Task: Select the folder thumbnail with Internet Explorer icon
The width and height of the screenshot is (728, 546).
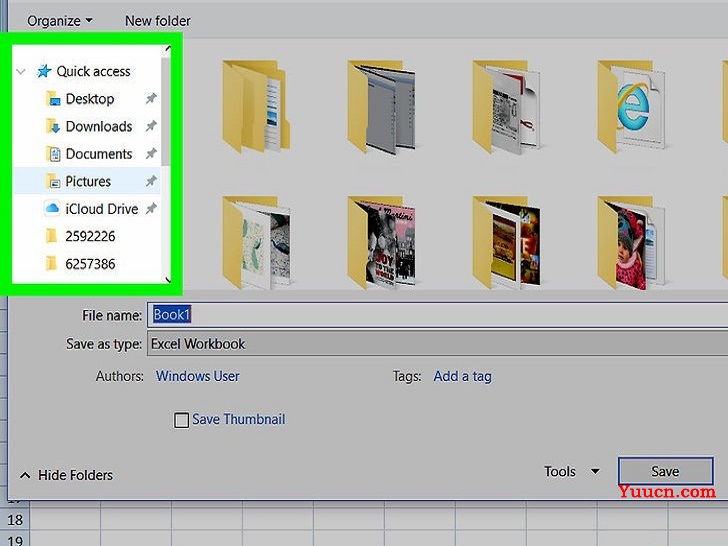Action: [631, 107]
